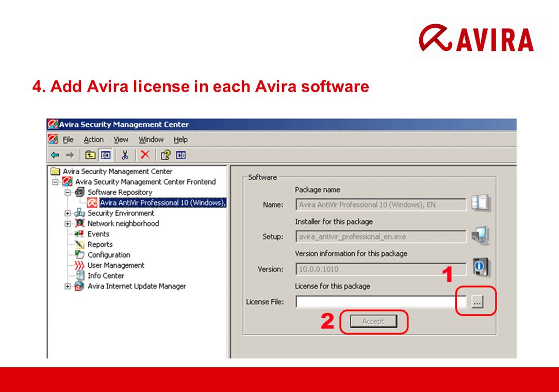The height and width of the screenshot is (392, 559).
Task: Expand the Security Environment node
Action: 68,213
